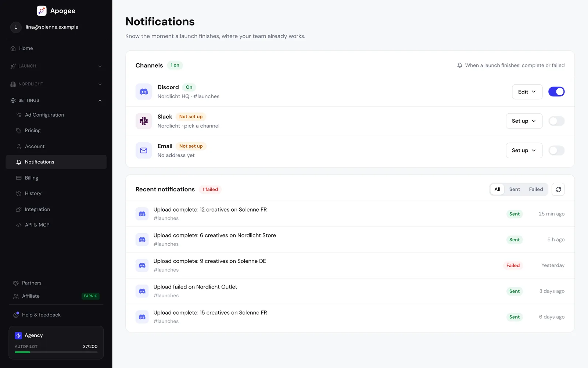
Task: Click the refresh icon in Recent notifications
Action: click(558, 189)
